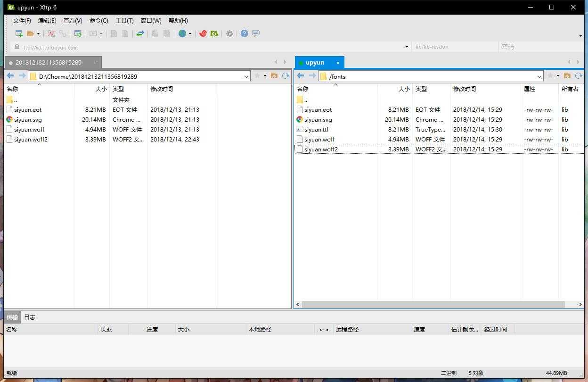Go to home folder in local pane

point(274,76)
